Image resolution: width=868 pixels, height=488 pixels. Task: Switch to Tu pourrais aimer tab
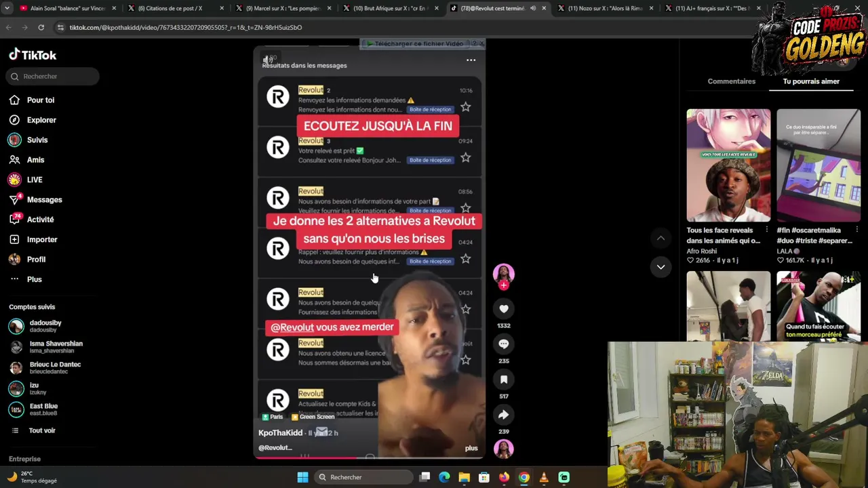tap(811, 81)
